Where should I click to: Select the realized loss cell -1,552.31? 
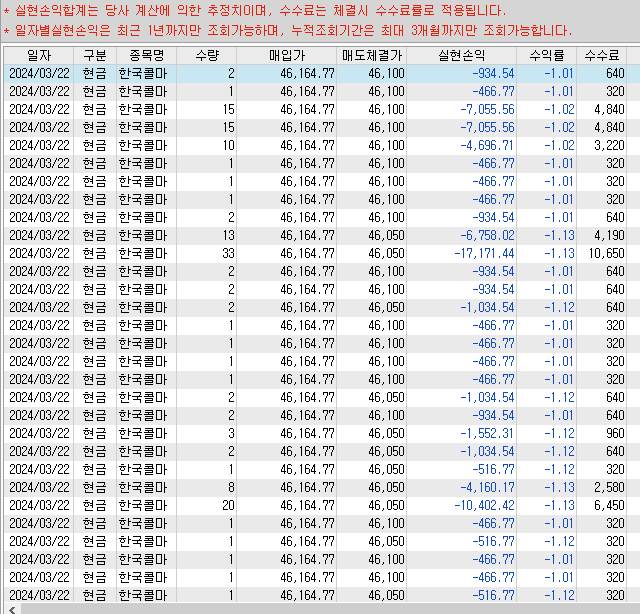(462, 434)
